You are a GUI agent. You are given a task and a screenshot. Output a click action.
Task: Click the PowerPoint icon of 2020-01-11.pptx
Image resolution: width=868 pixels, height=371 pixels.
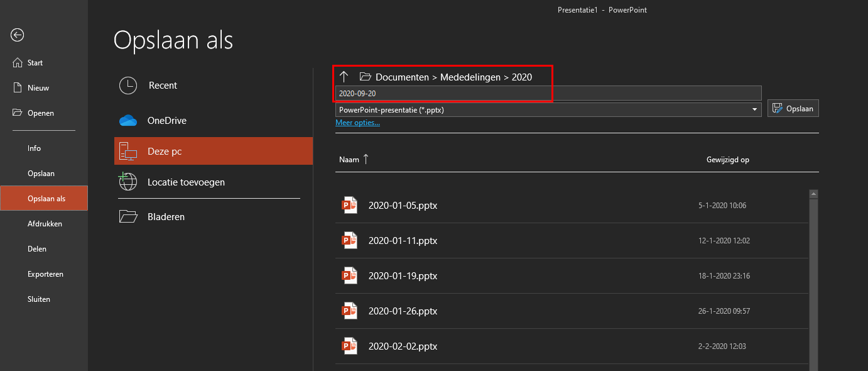click(349, 240)
